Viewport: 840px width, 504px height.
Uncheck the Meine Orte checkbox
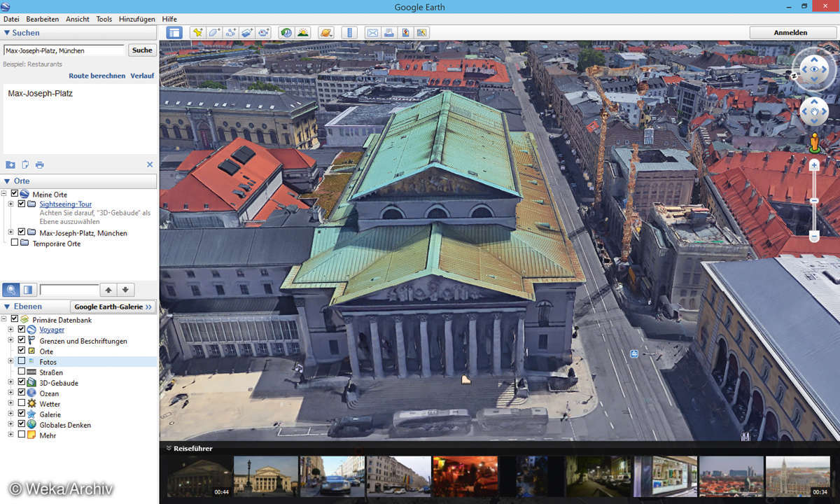point(15,194)
